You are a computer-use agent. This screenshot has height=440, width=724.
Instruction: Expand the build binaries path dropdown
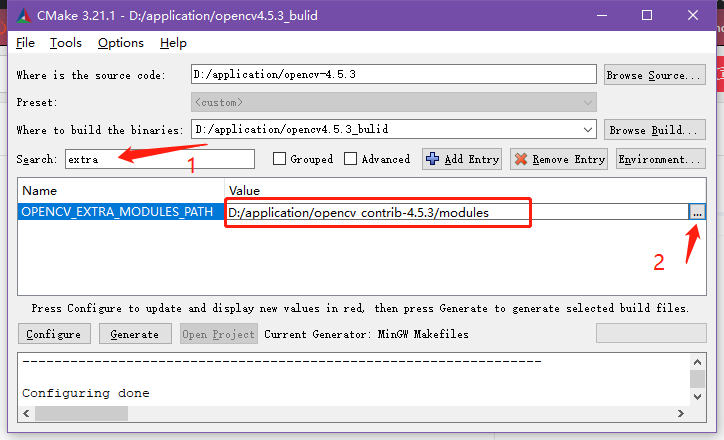(587, 130)
